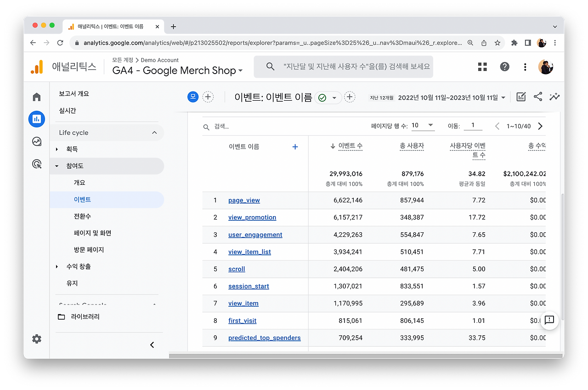Go back in Chrome browser
588x390 pixels.
(33, 43)
